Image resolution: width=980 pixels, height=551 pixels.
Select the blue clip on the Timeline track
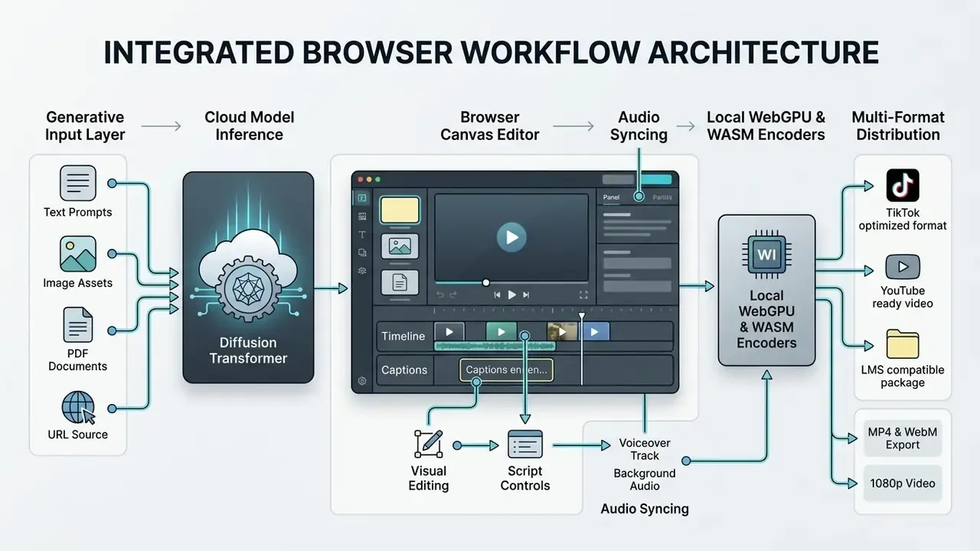pos(596,331)
